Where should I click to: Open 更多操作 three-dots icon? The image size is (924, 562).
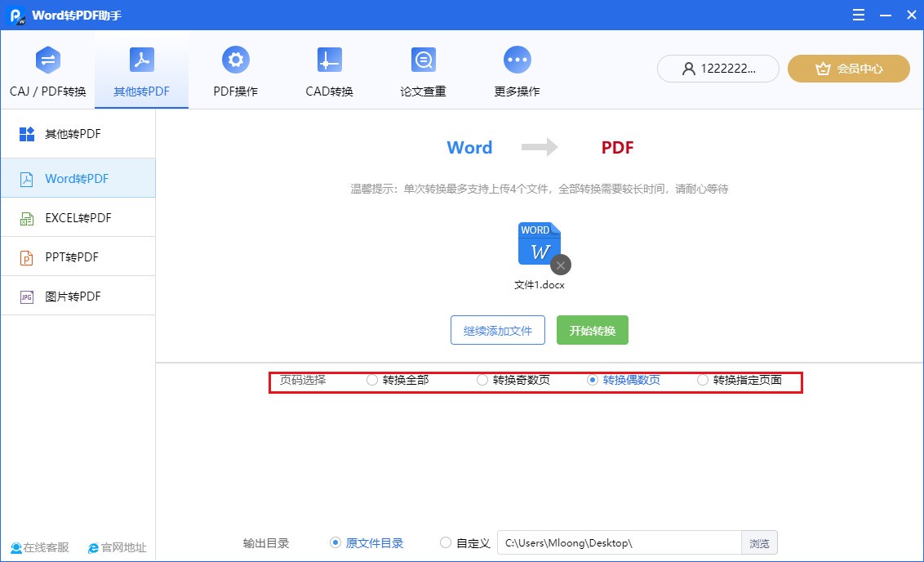tap(518, 60)
